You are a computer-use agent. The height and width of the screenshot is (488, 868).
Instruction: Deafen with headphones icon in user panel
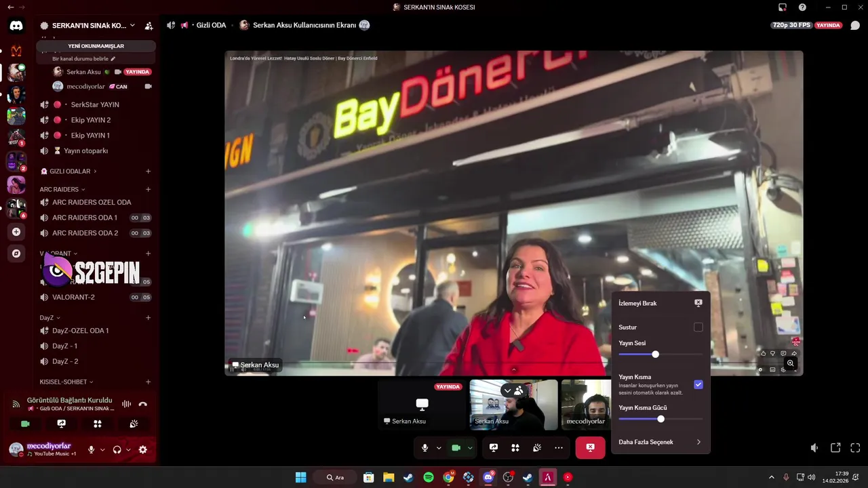click(x=117, y=449)
